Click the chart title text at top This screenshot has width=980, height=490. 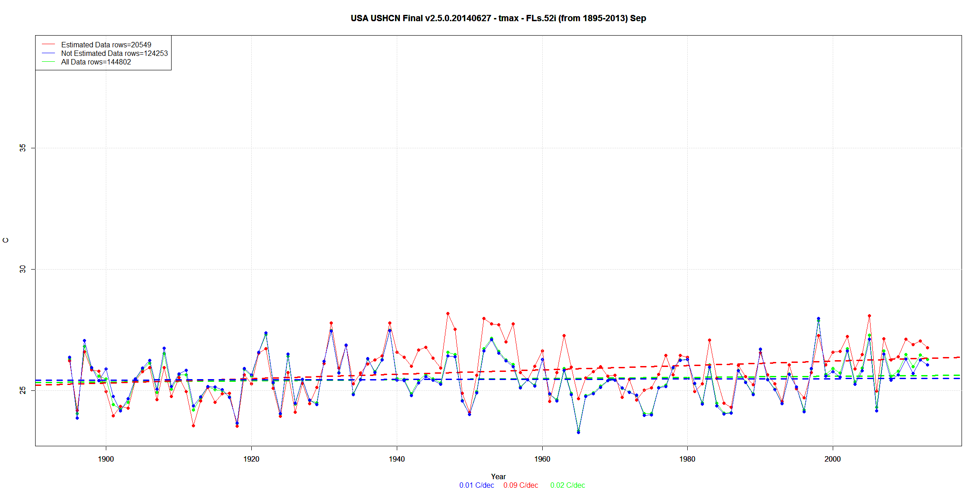(498, 18)
